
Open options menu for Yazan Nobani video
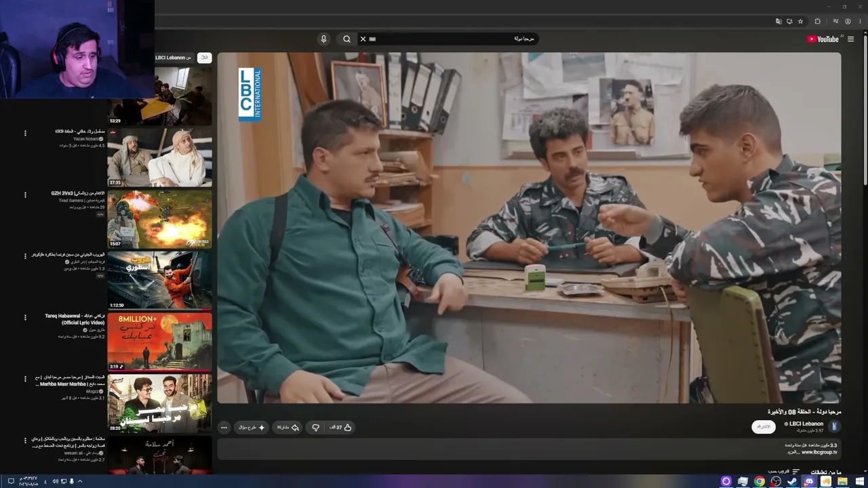tap(25, 133)
